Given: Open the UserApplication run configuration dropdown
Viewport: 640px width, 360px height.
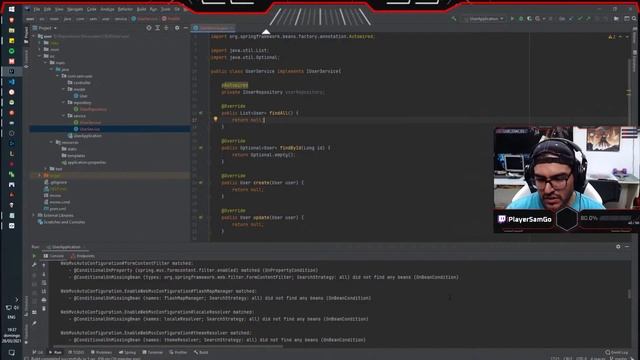Looking at the screenshot, I should 484,19.
